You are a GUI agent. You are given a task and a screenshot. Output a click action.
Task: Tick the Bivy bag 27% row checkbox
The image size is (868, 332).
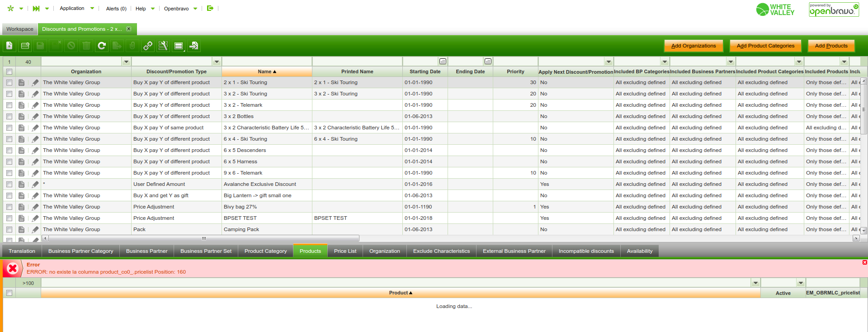9,207
